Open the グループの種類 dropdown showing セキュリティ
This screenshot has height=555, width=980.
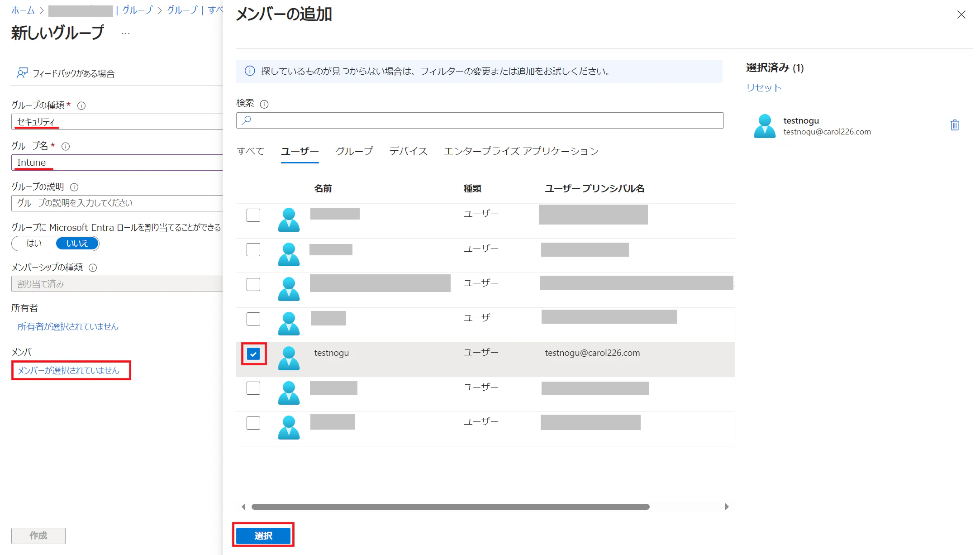(x=117, y=122)
